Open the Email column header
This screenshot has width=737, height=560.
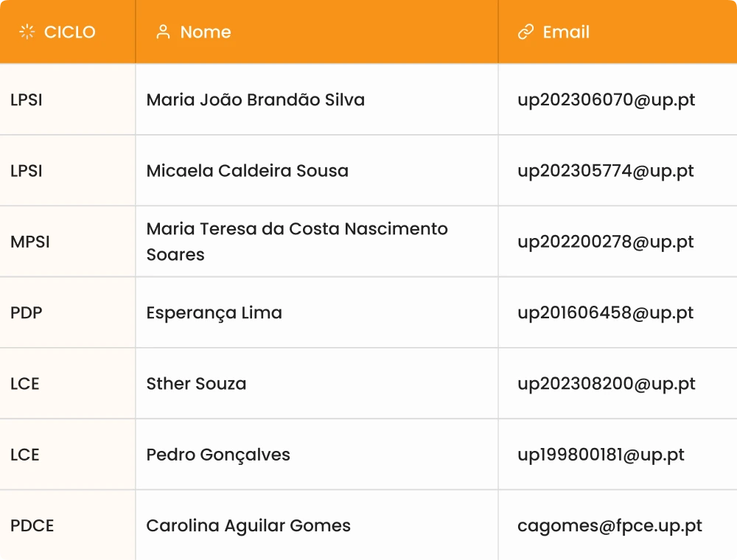click(566, 32)
